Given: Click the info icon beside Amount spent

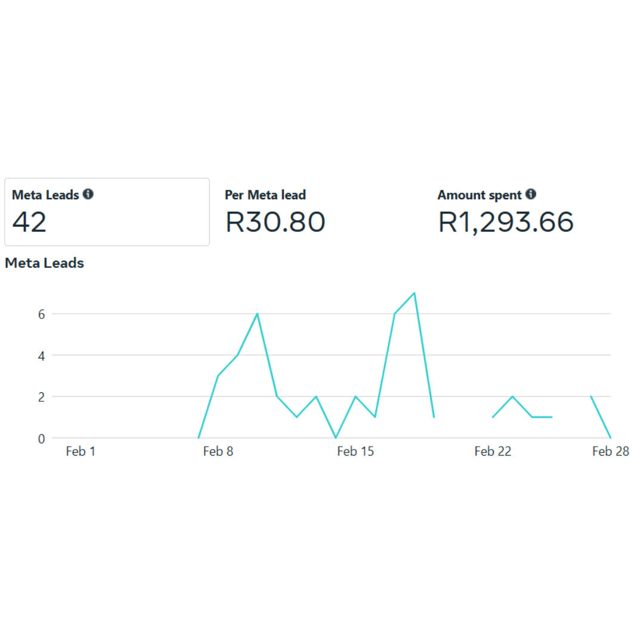Looking at the screenshot, I should tap(531, 194).
